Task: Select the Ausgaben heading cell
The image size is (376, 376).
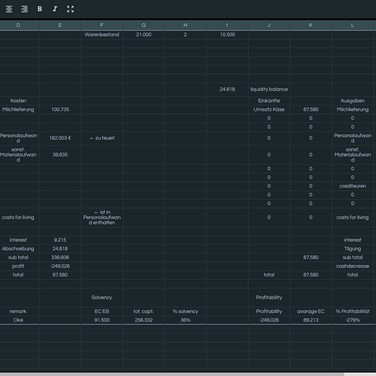Action: coord(353,101)
